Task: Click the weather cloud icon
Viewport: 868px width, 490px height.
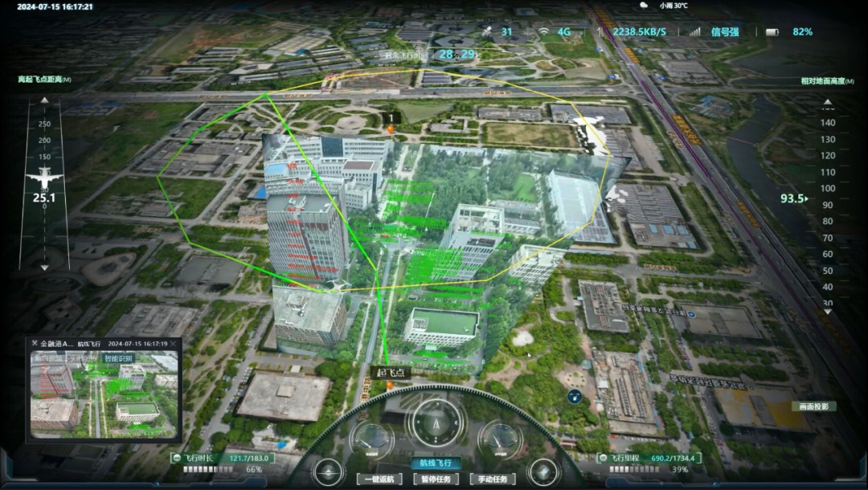Action: 643,5
